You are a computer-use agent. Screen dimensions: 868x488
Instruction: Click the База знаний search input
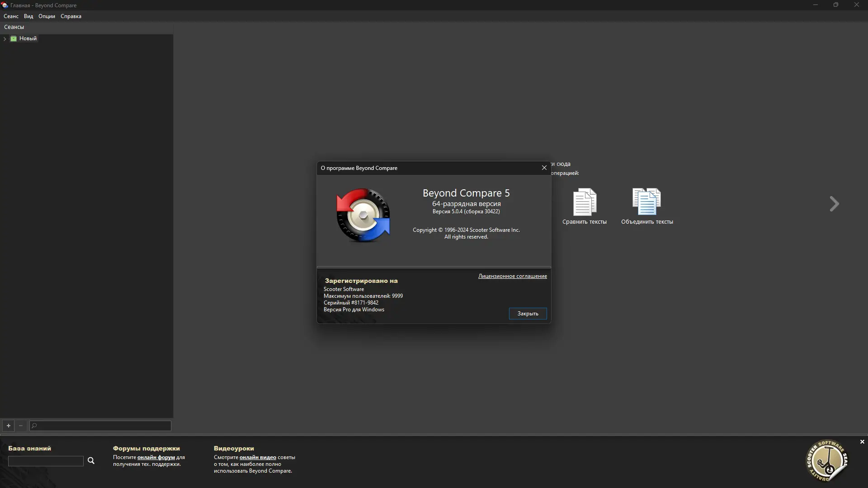46,461
